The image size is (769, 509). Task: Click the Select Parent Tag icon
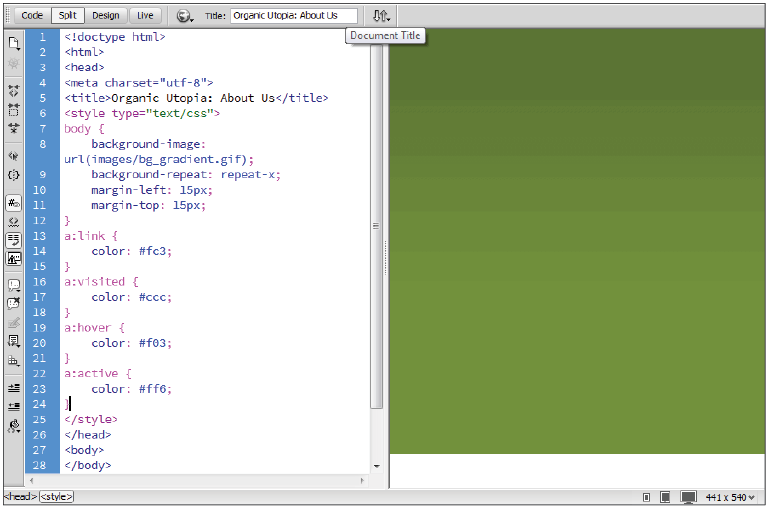pos(14,156)
